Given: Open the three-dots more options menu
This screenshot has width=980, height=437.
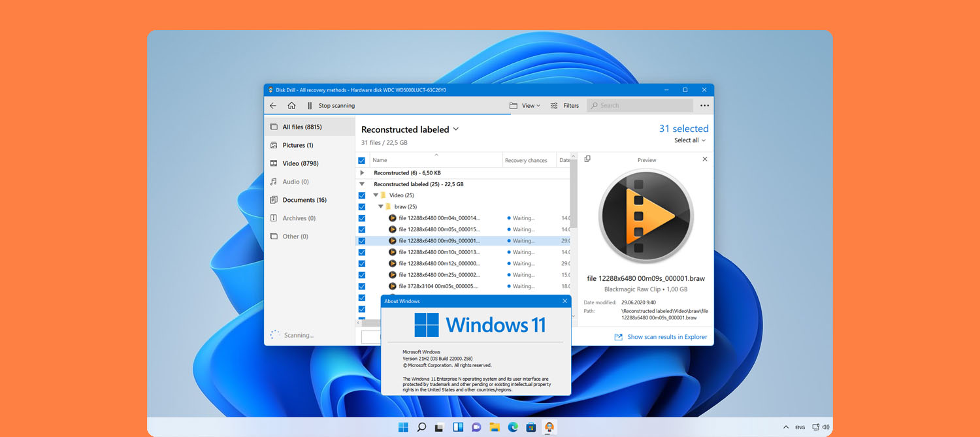Looking at the screenshot, I should coord(704,105).
